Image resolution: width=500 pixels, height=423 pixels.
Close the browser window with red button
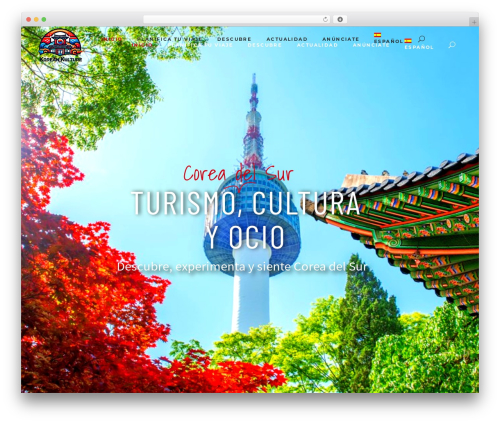pyautogui.click(x=29, y=19)
